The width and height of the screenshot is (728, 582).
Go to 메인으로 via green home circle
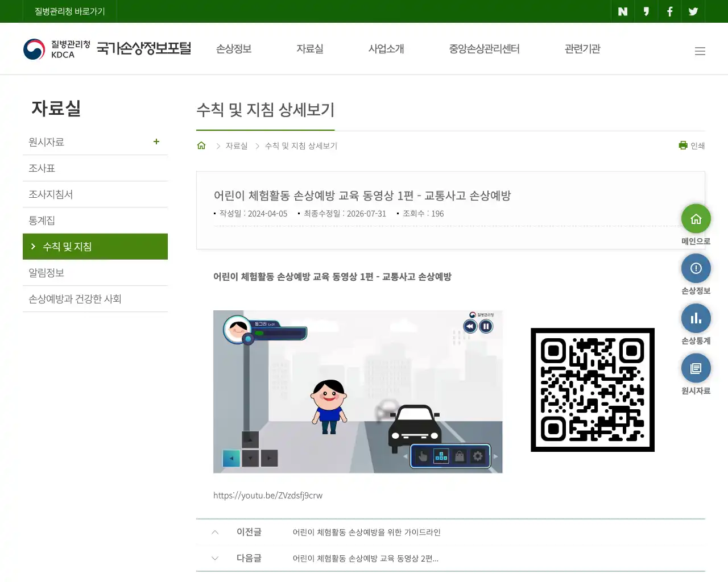click(x=696, y=219)
